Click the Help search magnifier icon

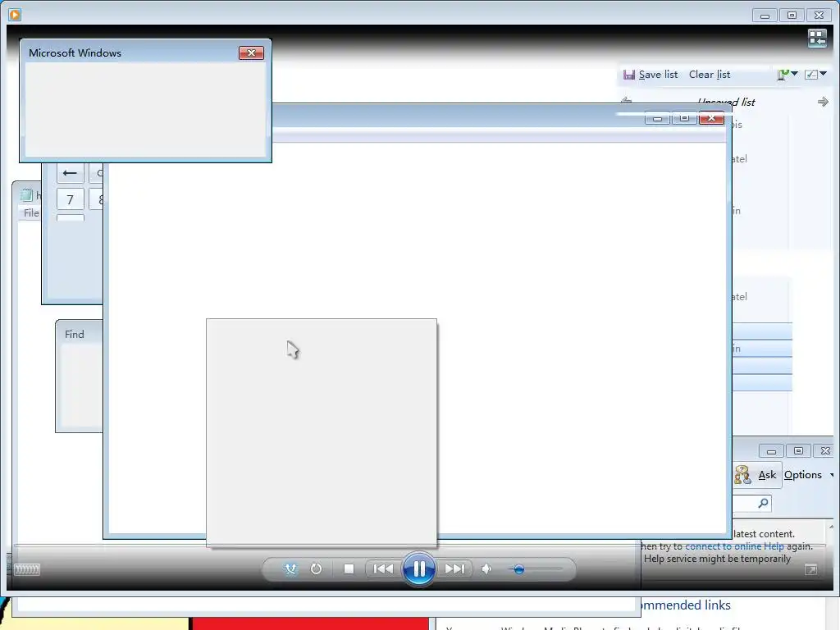coord(763,503)
